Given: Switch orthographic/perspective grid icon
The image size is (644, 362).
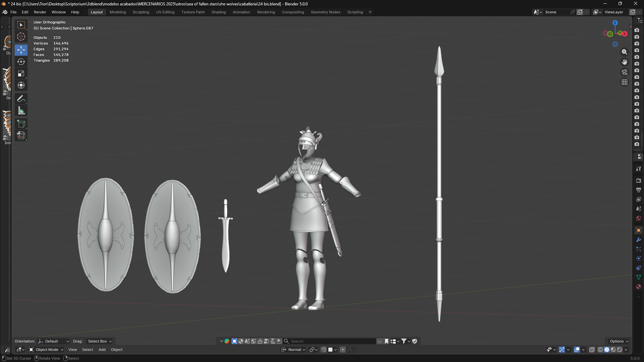Looking at the screenshot, I should click(625, 82).
